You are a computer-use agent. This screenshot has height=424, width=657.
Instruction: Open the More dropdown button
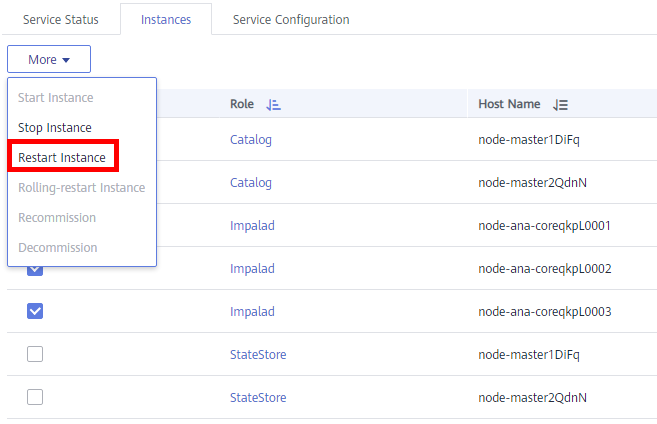tap(49, 59)
